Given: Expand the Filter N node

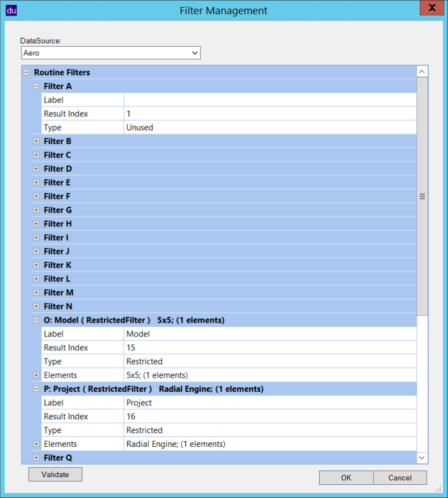Looking at the screenshot, I should tap(36, 307).
